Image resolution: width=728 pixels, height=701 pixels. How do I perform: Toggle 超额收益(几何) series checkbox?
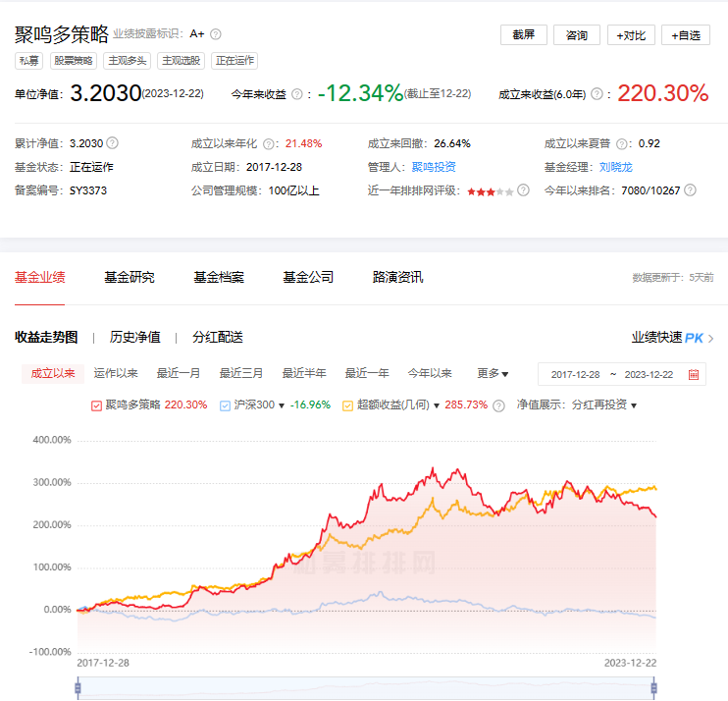click(347, 406)
